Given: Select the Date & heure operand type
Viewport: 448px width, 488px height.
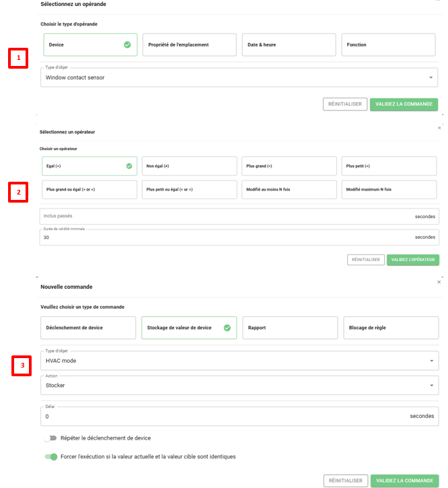Looking at the screenshot, I should (x=289, y=45).
